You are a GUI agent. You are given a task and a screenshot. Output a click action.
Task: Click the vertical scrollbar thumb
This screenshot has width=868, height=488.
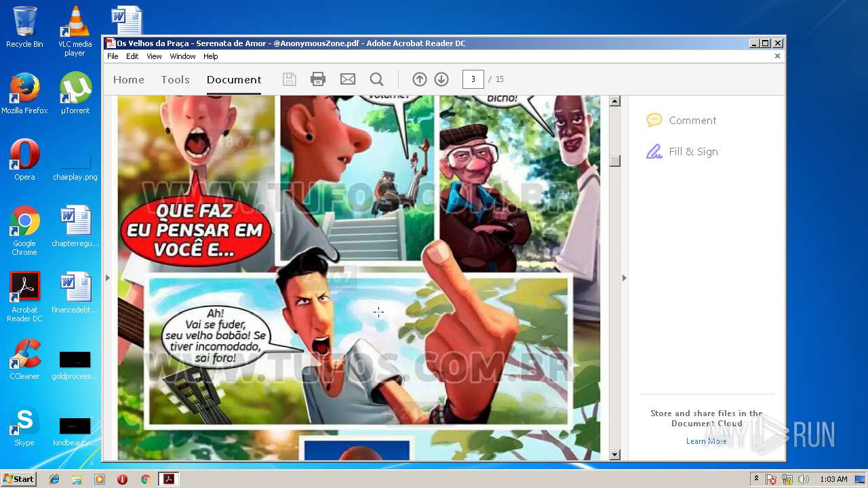[615, 161]
